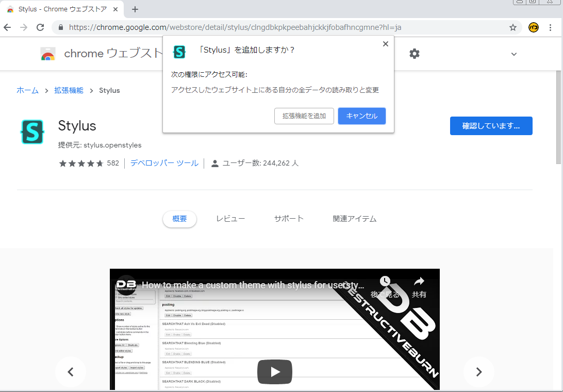This screenshot has width=563, height=392.
Task: Expand the account dropdown chevron in header
Action: (x=514, y=54)
